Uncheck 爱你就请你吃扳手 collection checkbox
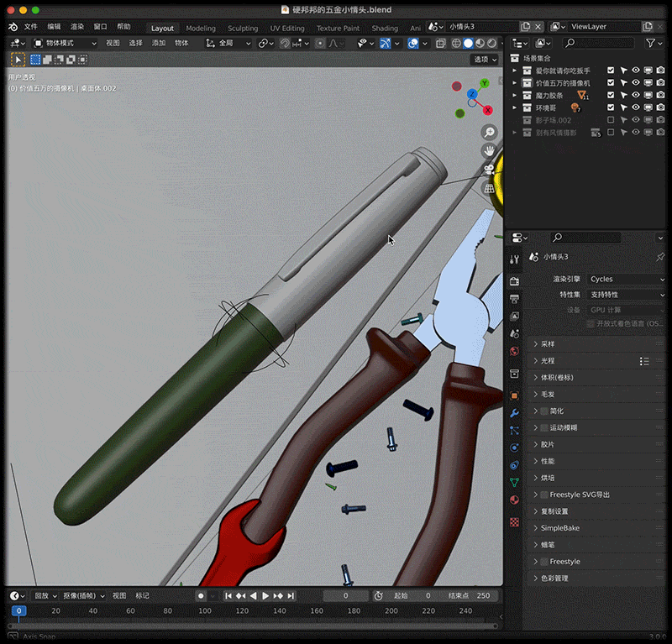The width and height of the screenshot is (672, 644). [x=611, y=71]
